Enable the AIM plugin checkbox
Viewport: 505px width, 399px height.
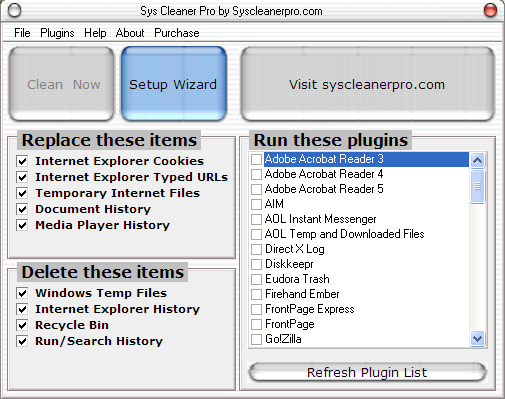click(256, 204)
